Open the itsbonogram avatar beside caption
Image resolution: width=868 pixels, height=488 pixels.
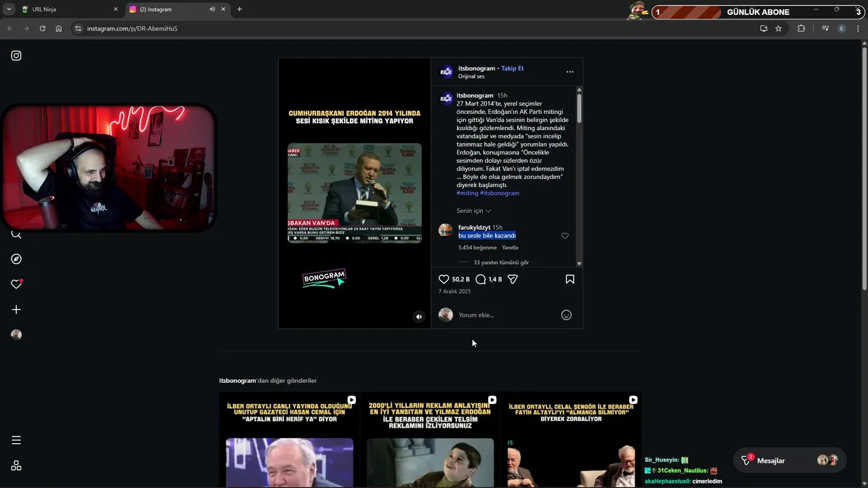pyautogui.click(x=446, y=99)
